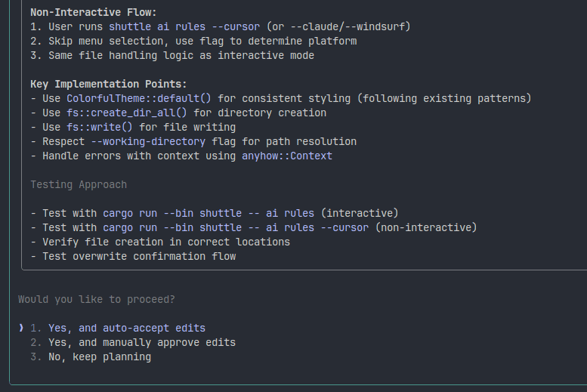Image resolution: width=587 pixels, height=392 pixels.
Task: Click the grey "Testing Approach" heading
Action: point(79,184)
